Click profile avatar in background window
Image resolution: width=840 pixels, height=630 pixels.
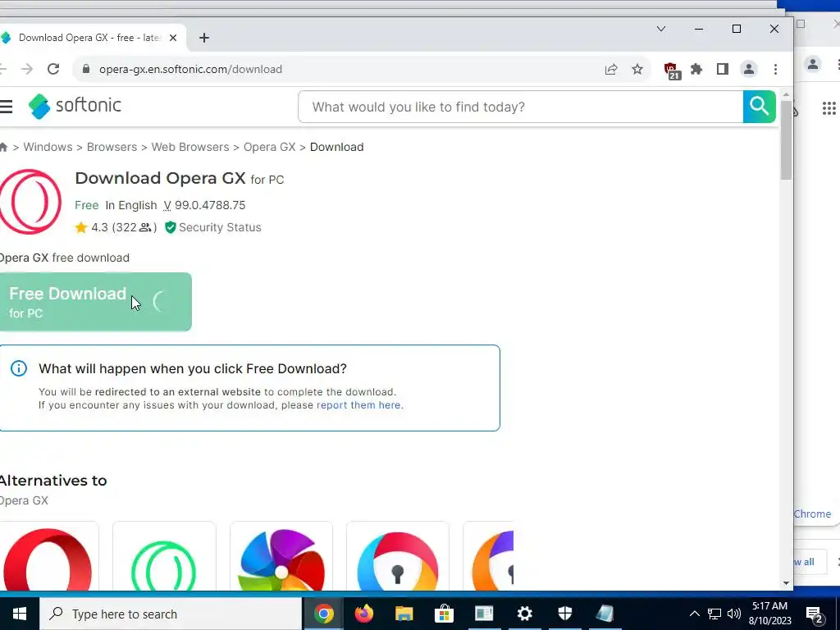click(813, 65)
